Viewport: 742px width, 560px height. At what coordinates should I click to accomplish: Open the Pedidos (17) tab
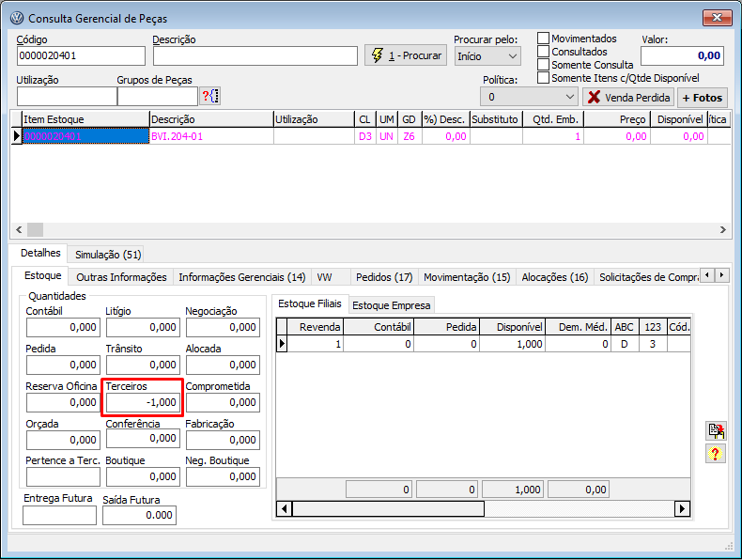coord(384,277)
